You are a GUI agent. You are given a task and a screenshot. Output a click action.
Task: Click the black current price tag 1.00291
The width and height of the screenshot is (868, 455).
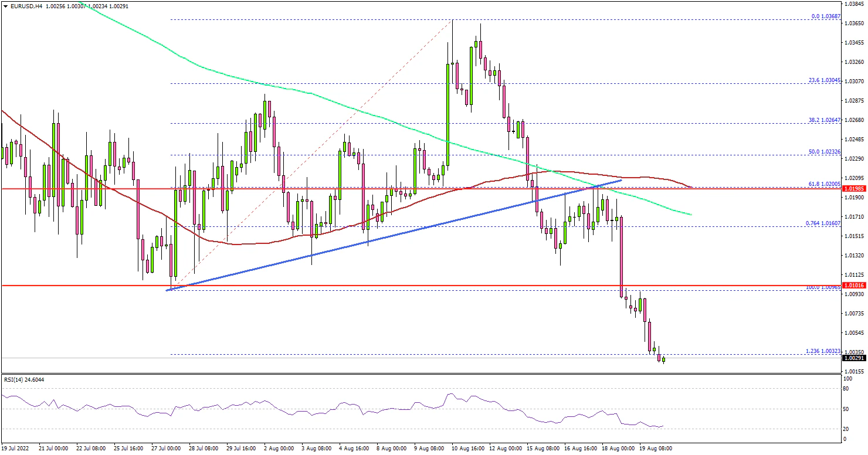coord(853,358)
